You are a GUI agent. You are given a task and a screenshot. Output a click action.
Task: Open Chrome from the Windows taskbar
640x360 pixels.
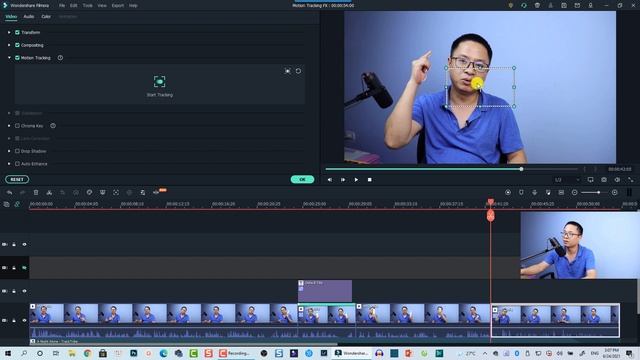pyautogui.click(x=87, y=353)
